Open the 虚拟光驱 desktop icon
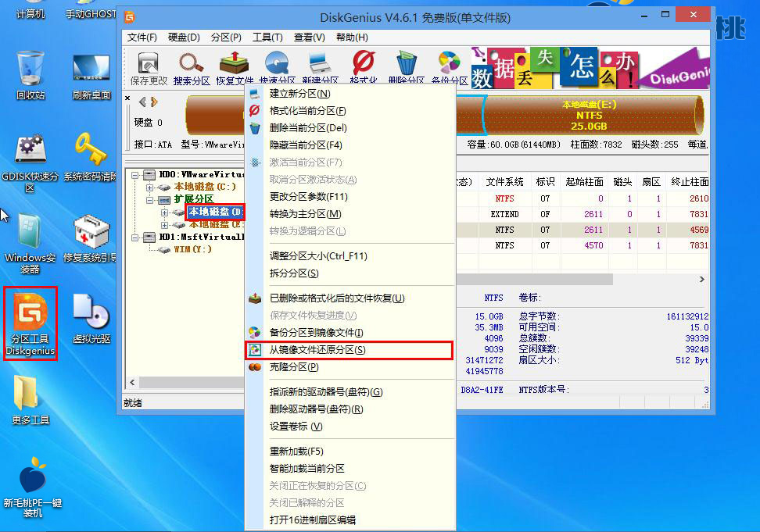Screen dimensions: 760x532 pyautogui.click(x=91, y=319)
